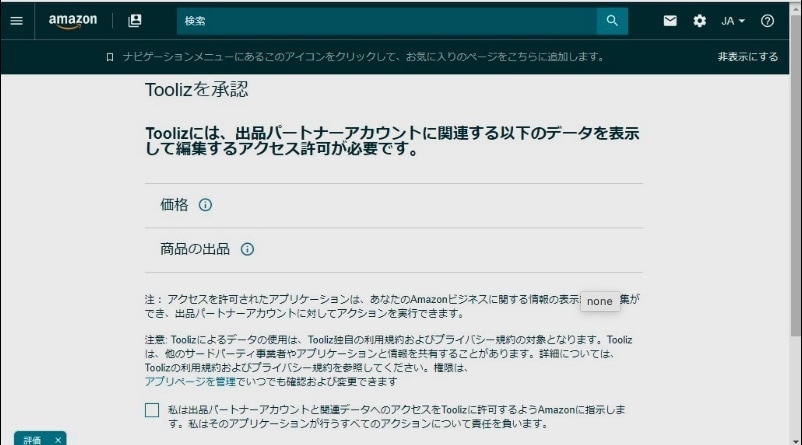Click the search magnifier button
802x445 pixels.
(612, 21)
